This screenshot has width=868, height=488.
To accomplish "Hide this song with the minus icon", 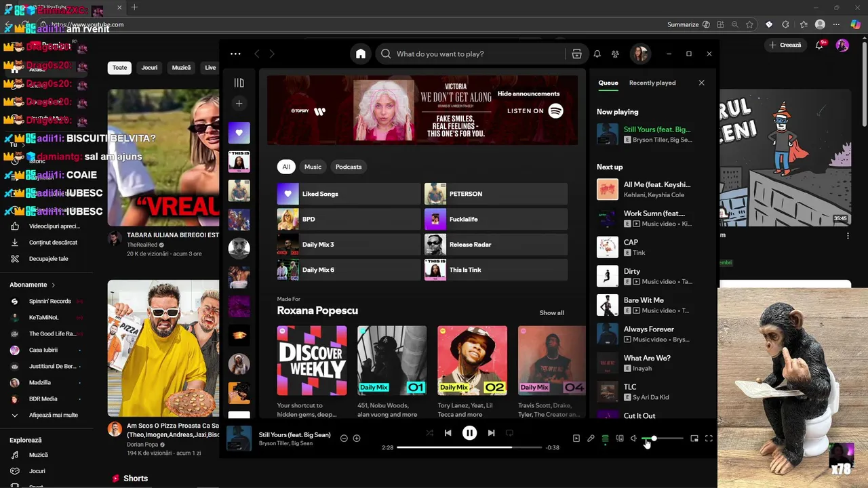I will (344, 438).
